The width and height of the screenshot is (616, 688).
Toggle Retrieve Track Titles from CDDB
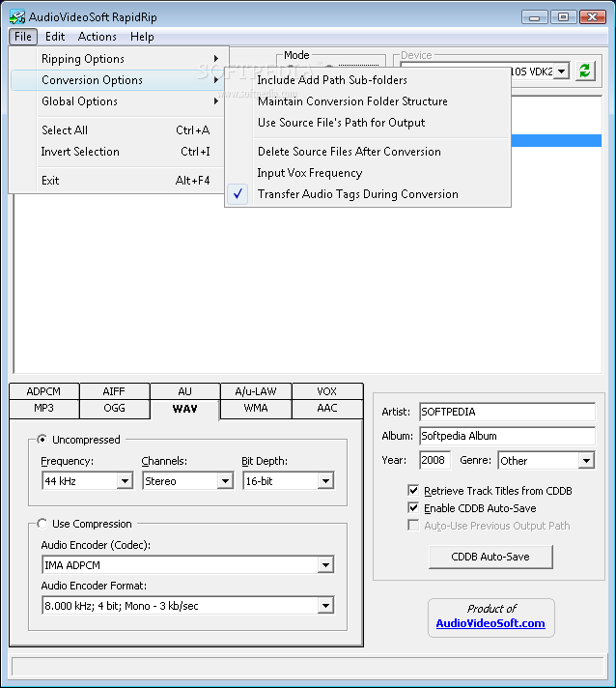pyautogui.click(x=413, y=490)
